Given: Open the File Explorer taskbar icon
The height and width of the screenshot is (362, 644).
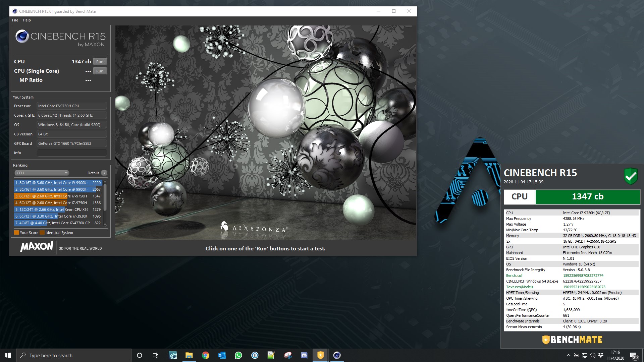Looking at the screenshot, I should pos(189,355).
